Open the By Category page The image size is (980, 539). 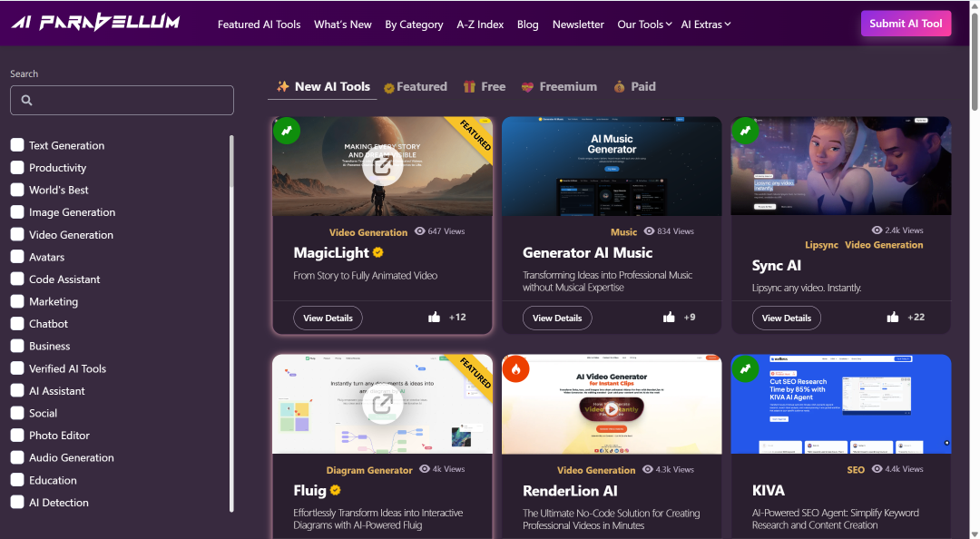click(x=414, y=24)
